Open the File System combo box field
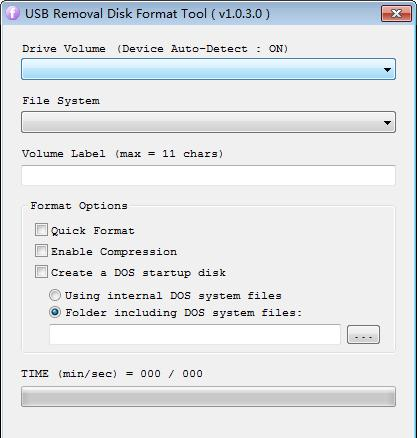417x438 pixels. pos(208,122)
